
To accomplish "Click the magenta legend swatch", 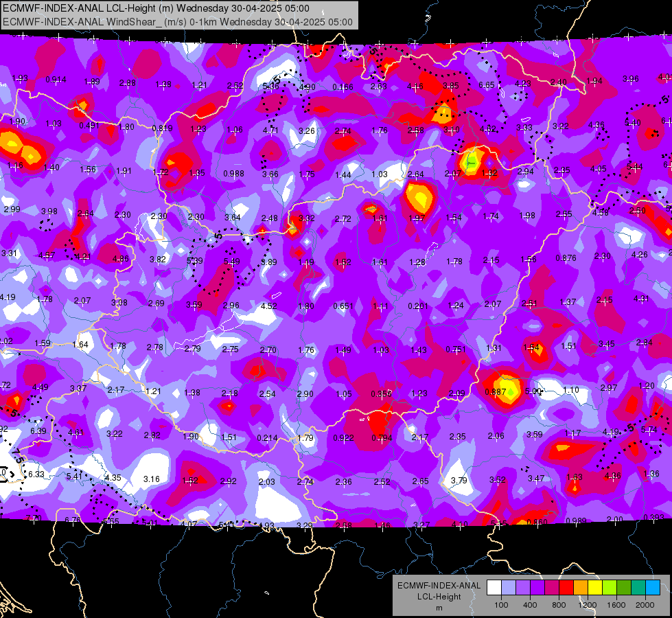I will click(x=552, y=588).
